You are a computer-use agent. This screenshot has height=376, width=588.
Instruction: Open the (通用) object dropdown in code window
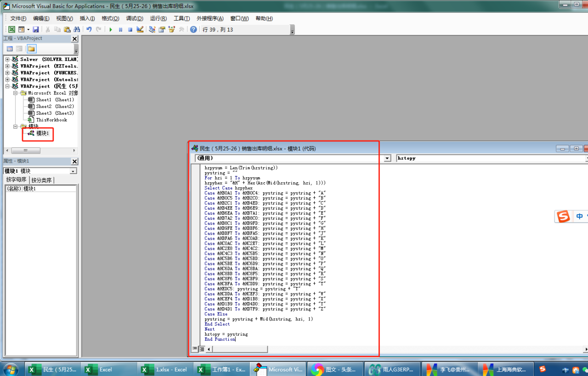(x=387, y=158)
